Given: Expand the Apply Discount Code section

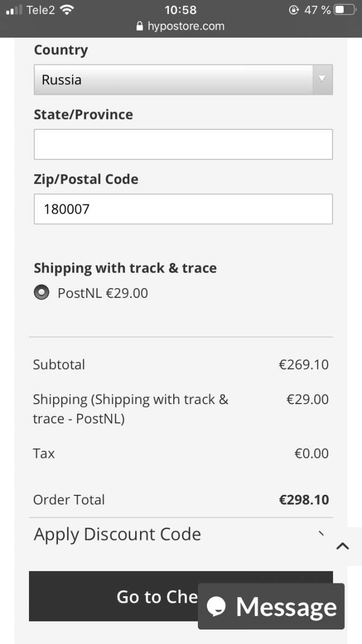Looking at the screenshot, I should pos(118,535).
